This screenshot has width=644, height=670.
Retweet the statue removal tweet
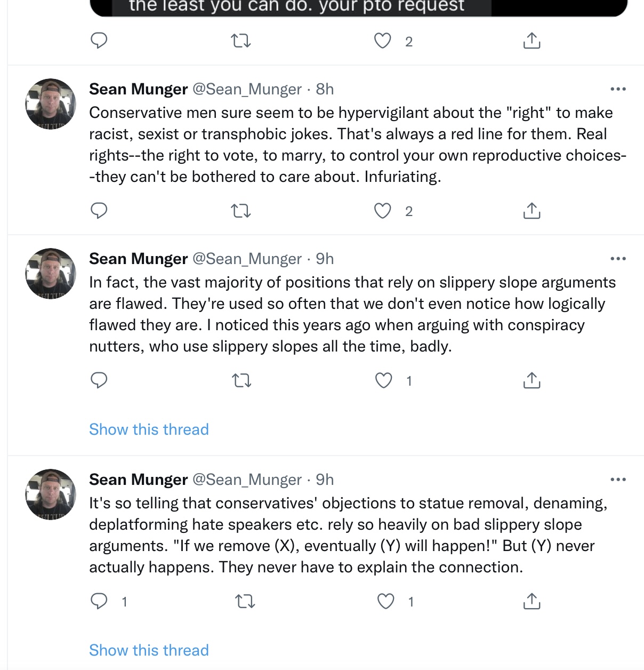coord(245,602)
